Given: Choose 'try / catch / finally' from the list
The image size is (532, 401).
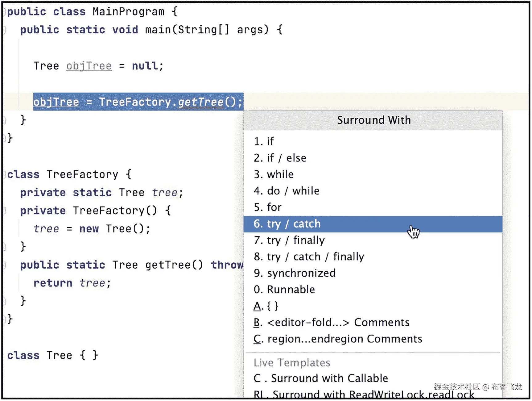Looking at the screenshot, I should [x=309, y=257].
